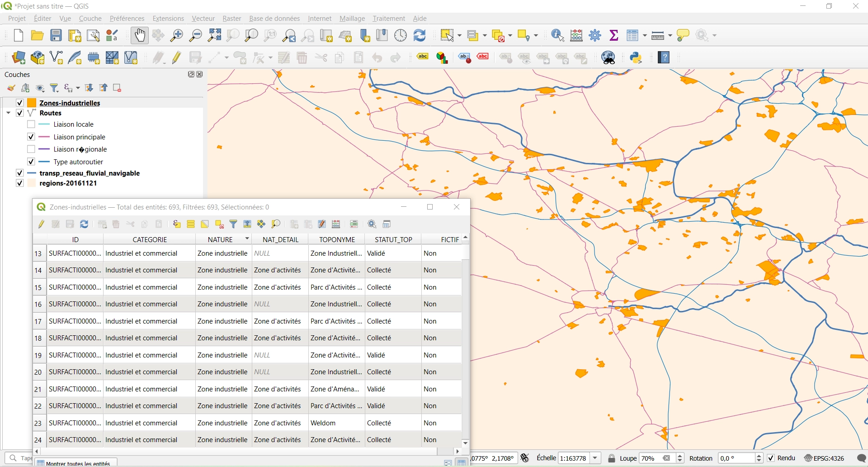Open the Raster menu
868x467 pixels.
click(232, 19)
